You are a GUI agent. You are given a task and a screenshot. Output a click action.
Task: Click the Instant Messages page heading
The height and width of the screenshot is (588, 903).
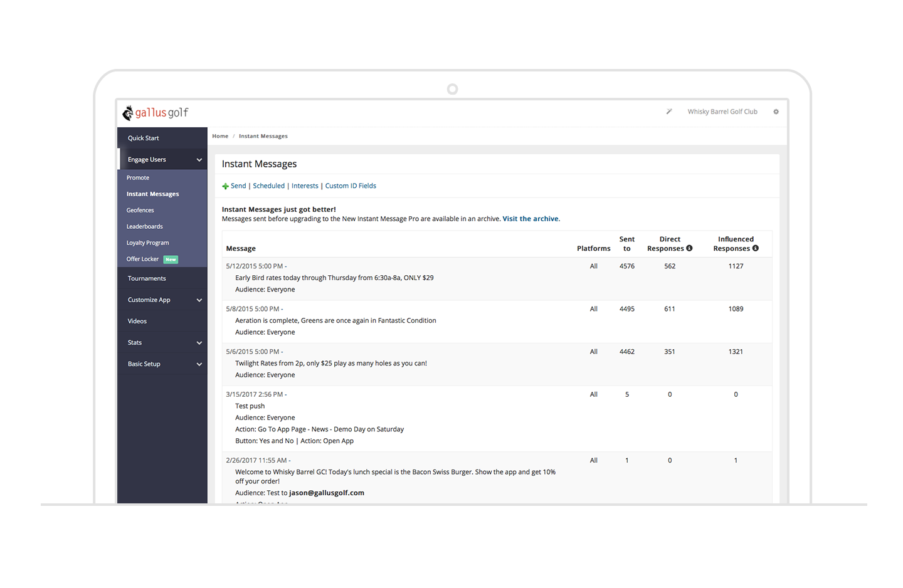(259, 164)
